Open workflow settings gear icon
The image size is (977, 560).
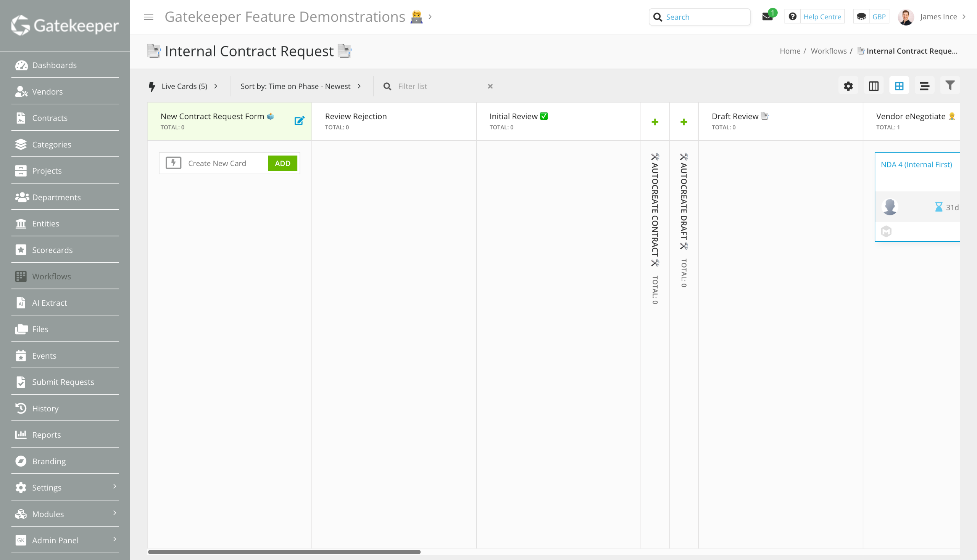coord(848,86)
